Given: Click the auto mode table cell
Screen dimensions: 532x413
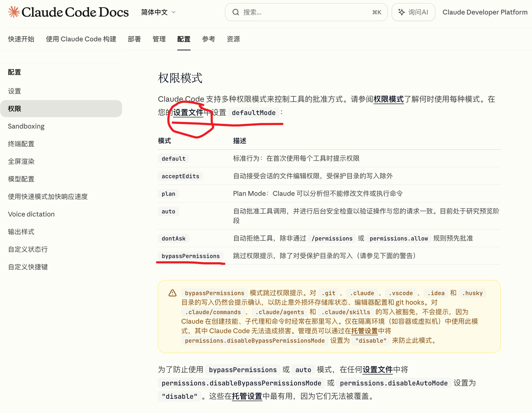Looking at the screenshot, I should (x=168, y=211).
